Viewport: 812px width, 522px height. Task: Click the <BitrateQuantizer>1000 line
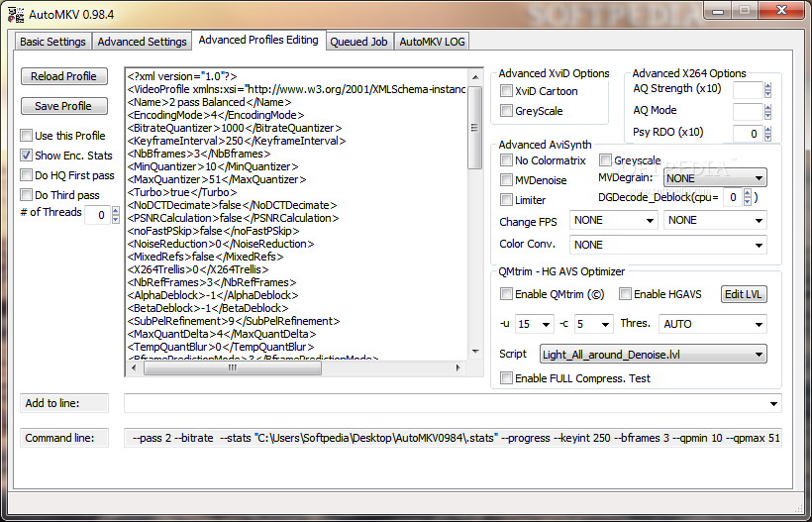click(x=235, y=128)
